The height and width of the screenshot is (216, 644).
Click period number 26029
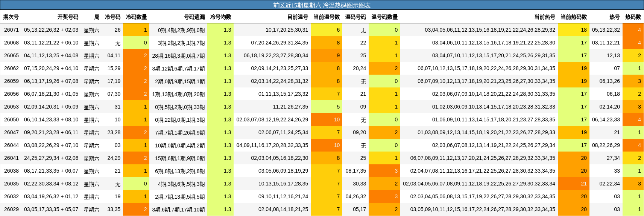click(x=12, y=209)
